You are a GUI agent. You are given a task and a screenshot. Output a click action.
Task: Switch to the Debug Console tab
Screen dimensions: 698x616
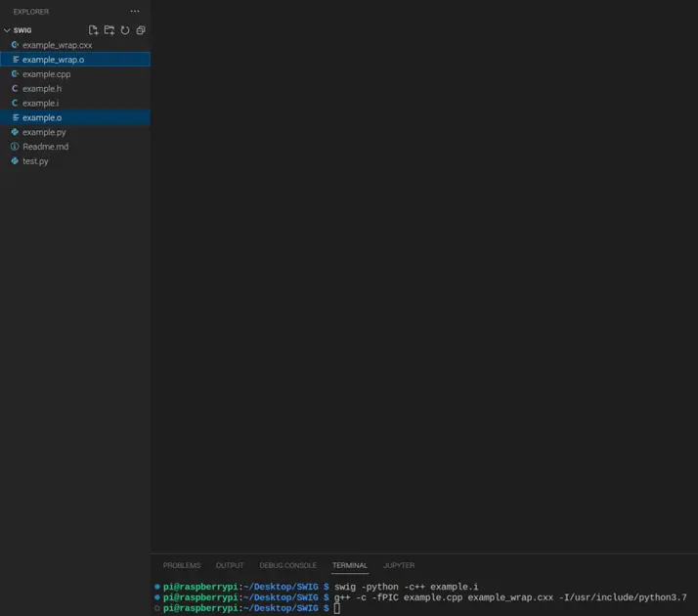[x=288, y=565]
